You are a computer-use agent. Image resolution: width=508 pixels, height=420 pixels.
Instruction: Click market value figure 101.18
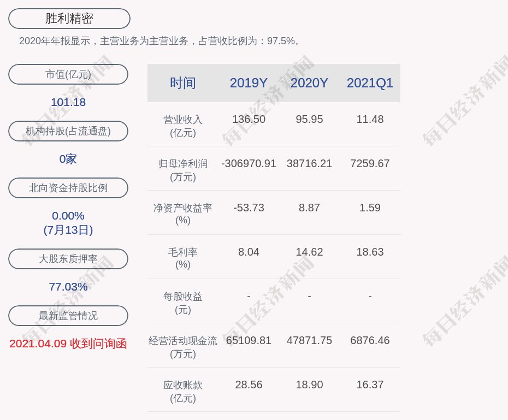coord(68,102)
